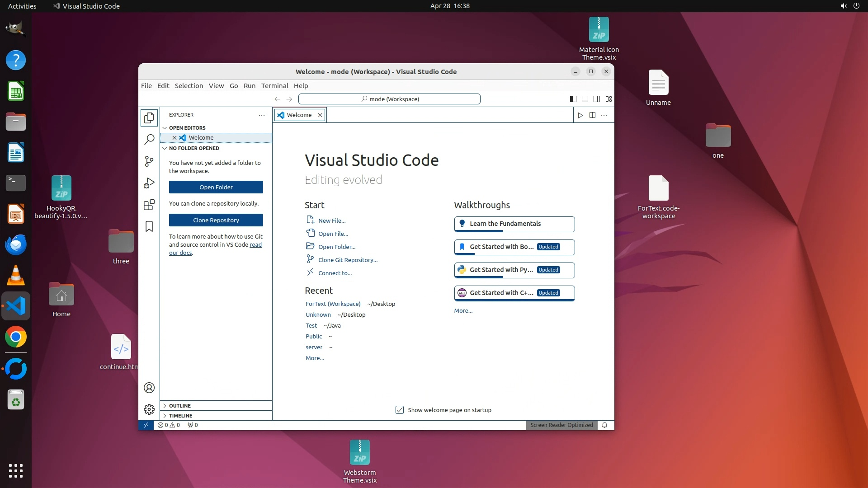The image size is (868, 488).
Task: Open the Bookmarks activity bar icon
Action: point(149,226)
